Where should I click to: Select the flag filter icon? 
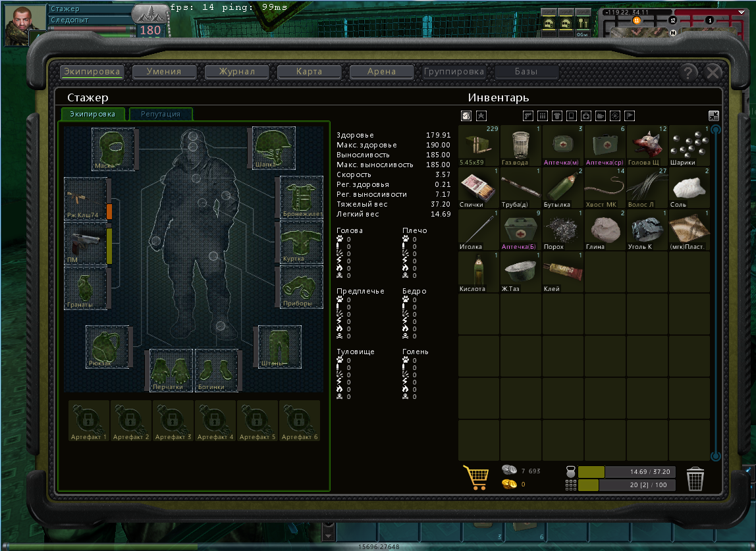tap(629, 116)
